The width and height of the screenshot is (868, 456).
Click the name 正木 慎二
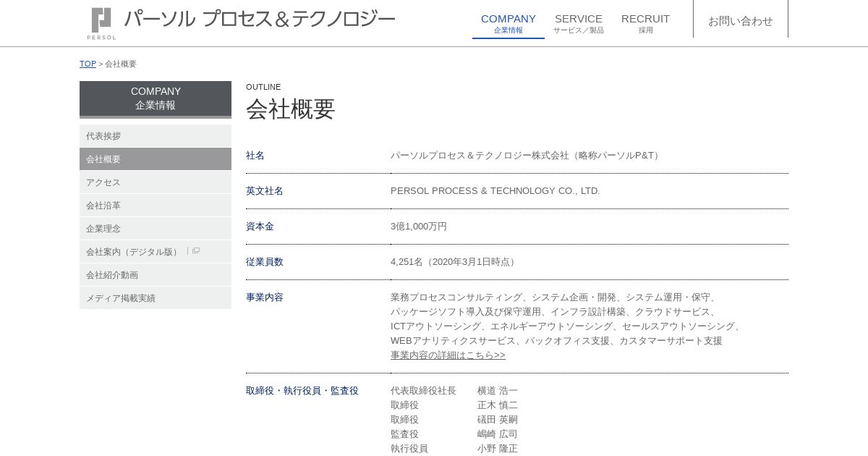coord(498,405)
